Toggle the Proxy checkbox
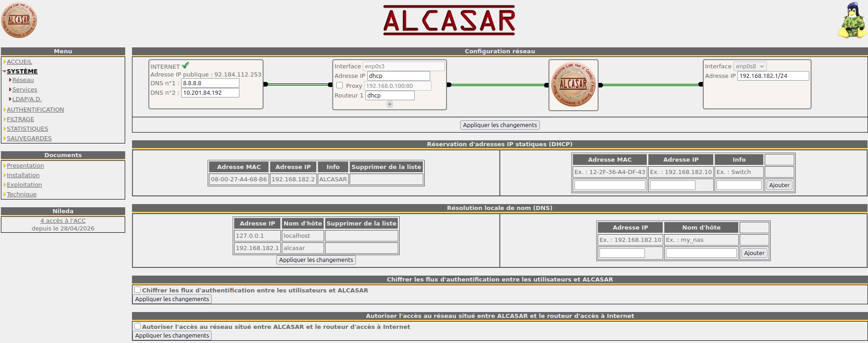868x343 pixels. (x=340, y=85)
